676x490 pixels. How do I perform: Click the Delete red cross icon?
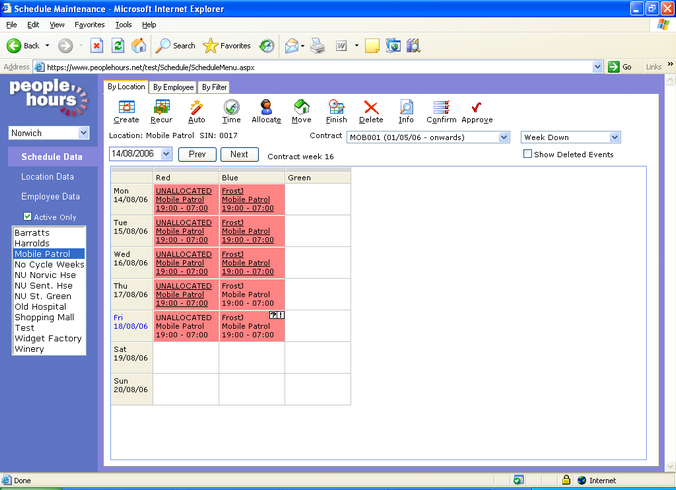pos(371,107)
